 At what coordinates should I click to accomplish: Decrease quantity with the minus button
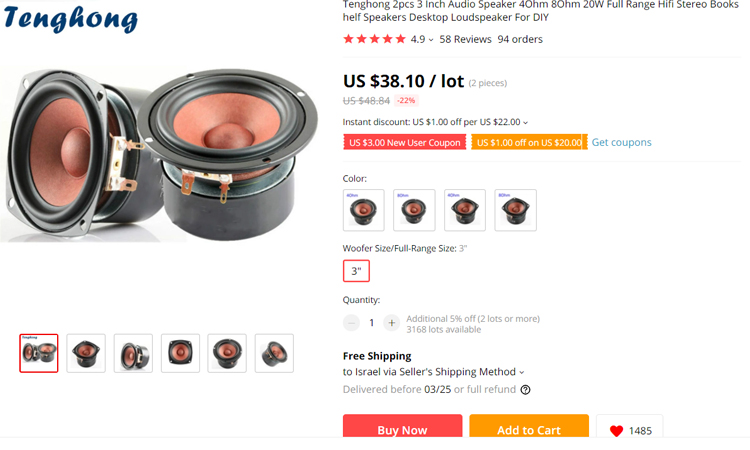pyautogui.click(x=351, y=323)
